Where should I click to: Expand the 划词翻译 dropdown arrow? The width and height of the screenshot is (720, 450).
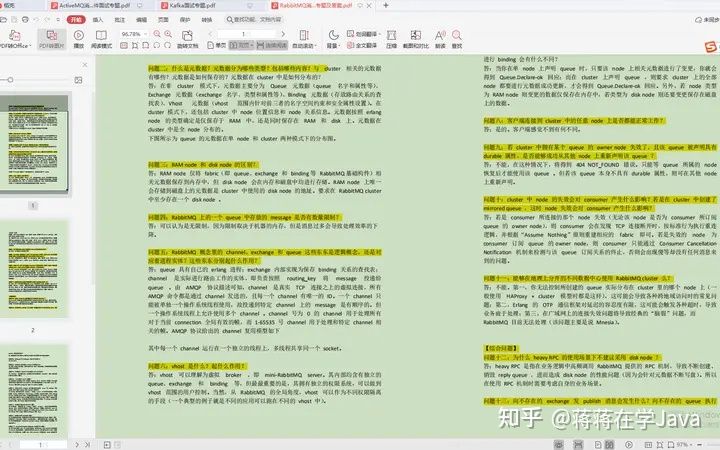coord(380,34)
